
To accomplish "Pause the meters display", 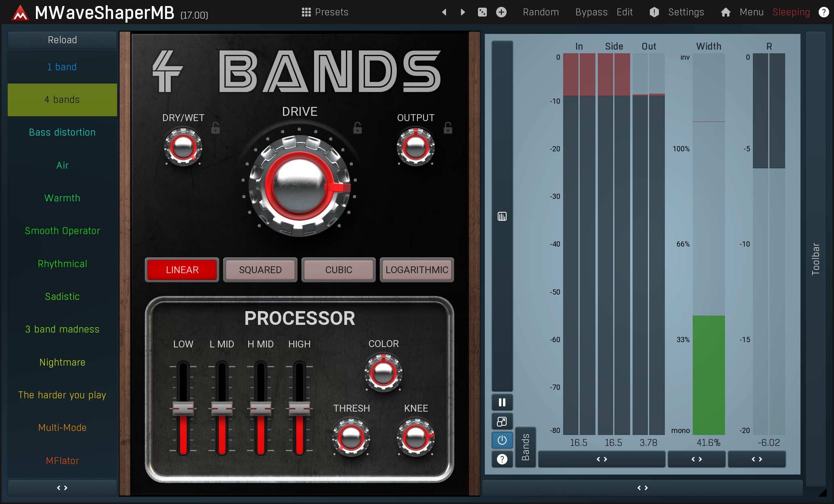I will tap(502, 402).
